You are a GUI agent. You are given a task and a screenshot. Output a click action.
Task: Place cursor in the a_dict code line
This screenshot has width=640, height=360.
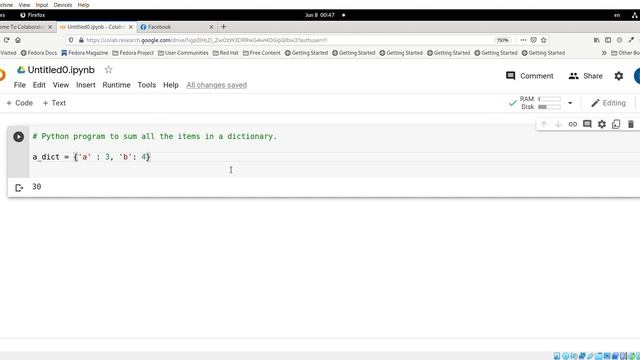click(x=91, y=157)
